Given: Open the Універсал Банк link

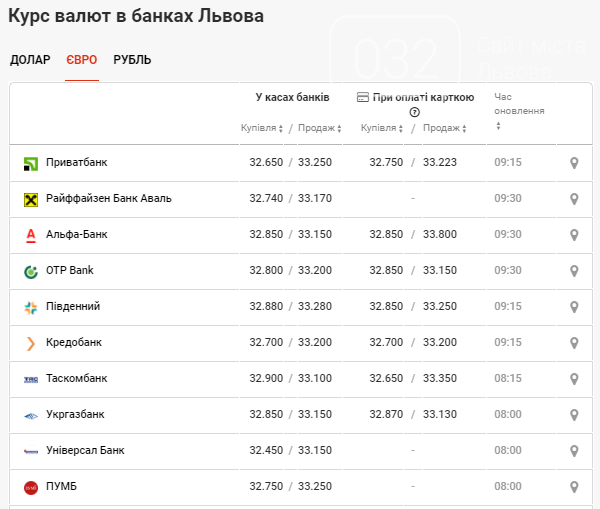Looking at the screenshot, I should point(85,451).
